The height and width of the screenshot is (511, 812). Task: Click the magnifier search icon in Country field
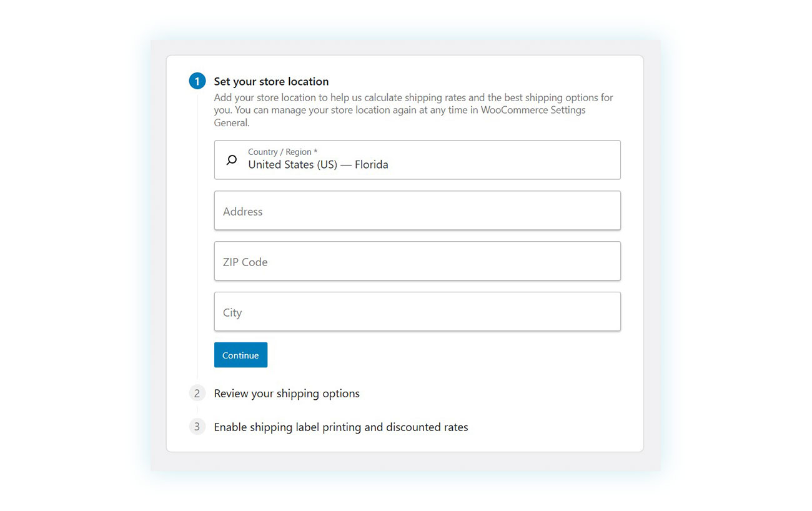231,160
